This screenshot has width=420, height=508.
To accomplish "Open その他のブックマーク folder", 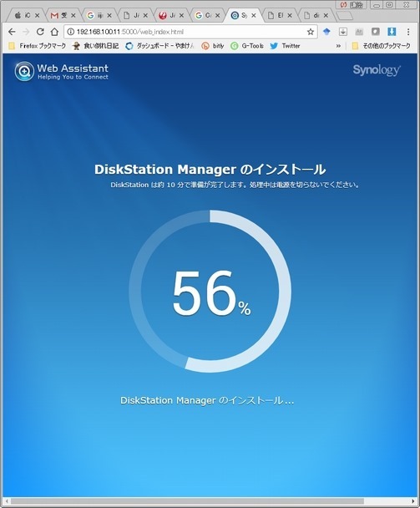I will (x=381, y=46).
